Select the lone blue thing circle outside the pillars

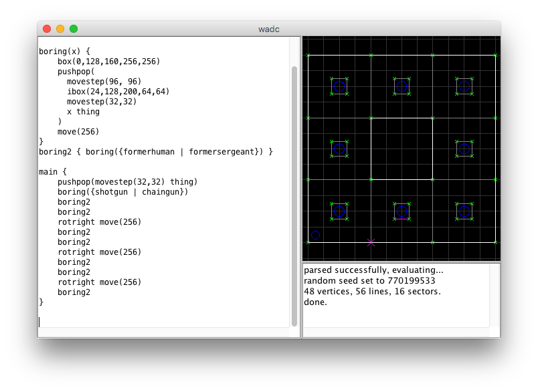click(316, 235)
